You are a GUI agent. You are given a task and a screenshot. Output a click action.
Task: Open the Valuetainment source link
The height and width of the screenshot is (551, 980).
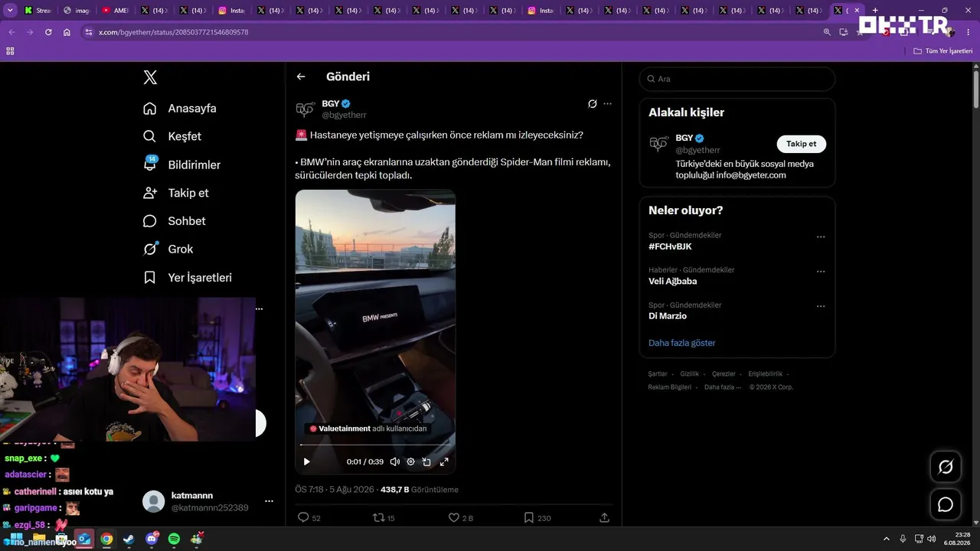(367, 429)
